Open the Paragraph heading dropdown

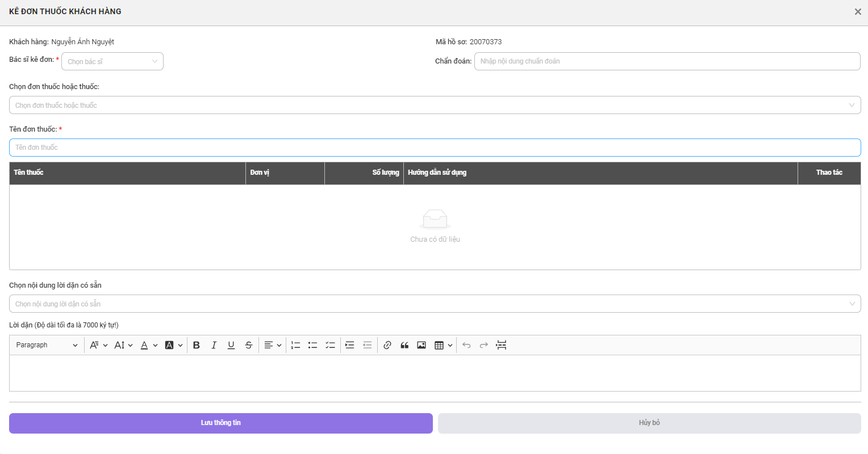coord(47,345)
